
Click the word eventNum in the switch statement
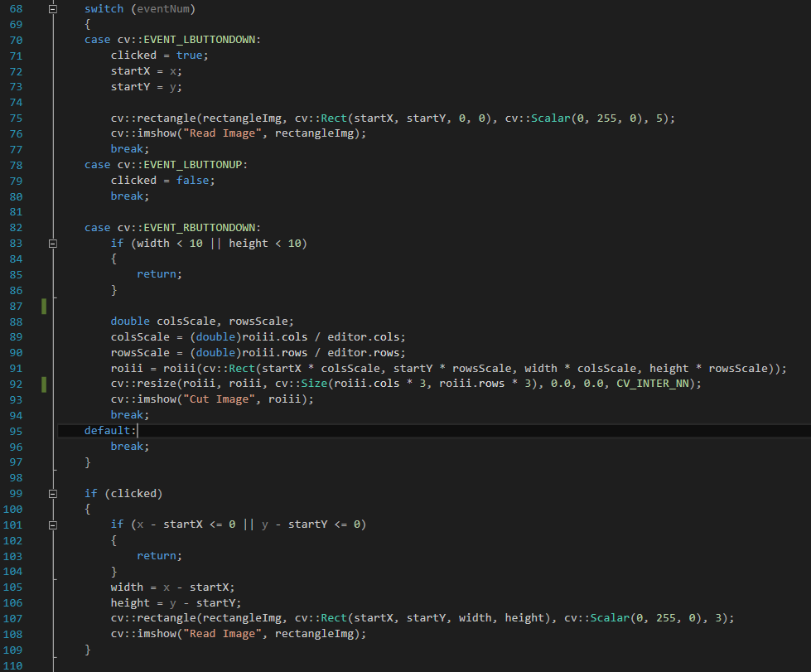(x=163, y=9)
